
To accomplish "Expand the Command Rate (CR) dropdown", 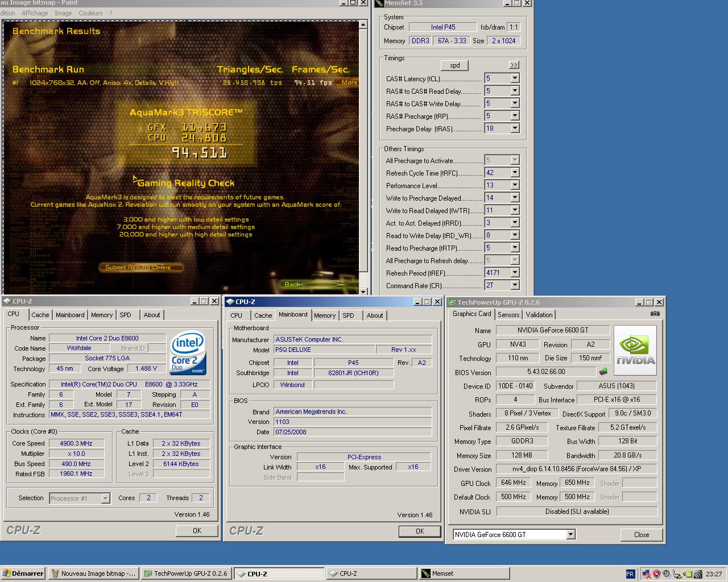I will [x=515, y=285].
